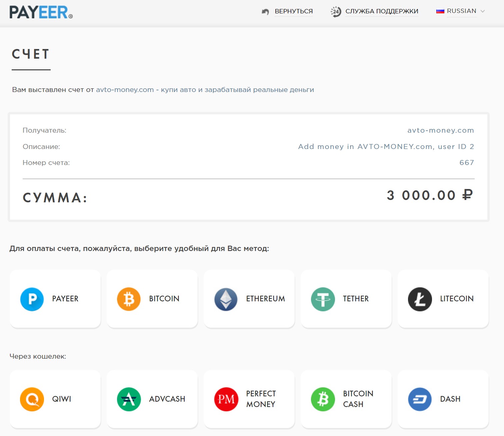Select the ETHEREUM payment label
This screenshot has height=436, width=504.
(x=266, y=299)
